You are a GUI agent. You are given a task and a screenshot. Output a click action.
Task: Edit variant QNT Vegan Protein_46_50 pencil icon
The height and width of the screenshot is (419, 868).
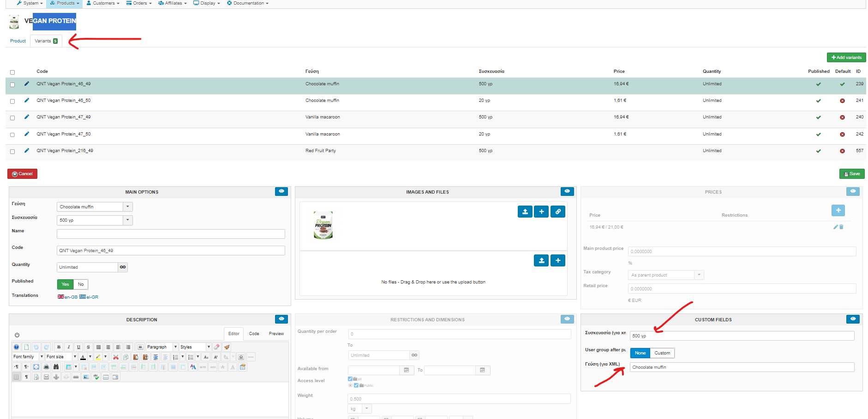click(x=27, y=100)
